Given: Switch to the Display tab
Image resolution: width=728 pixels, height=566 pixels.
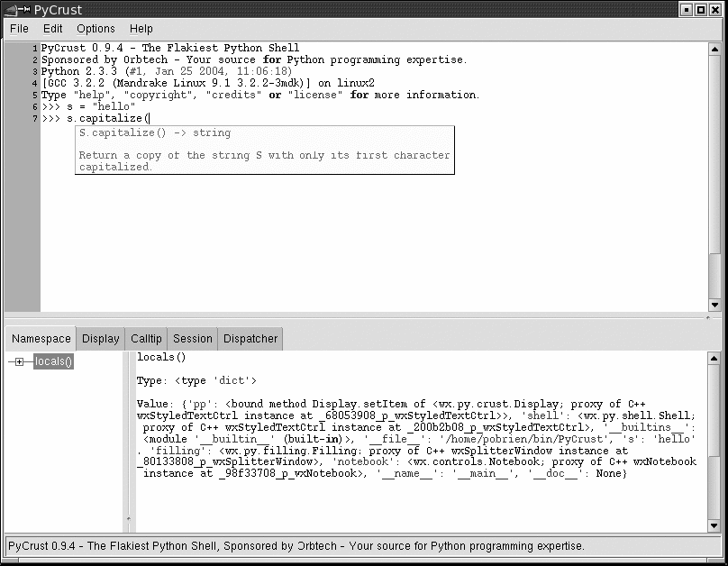Looking at the screenshot, I should 100,339.
